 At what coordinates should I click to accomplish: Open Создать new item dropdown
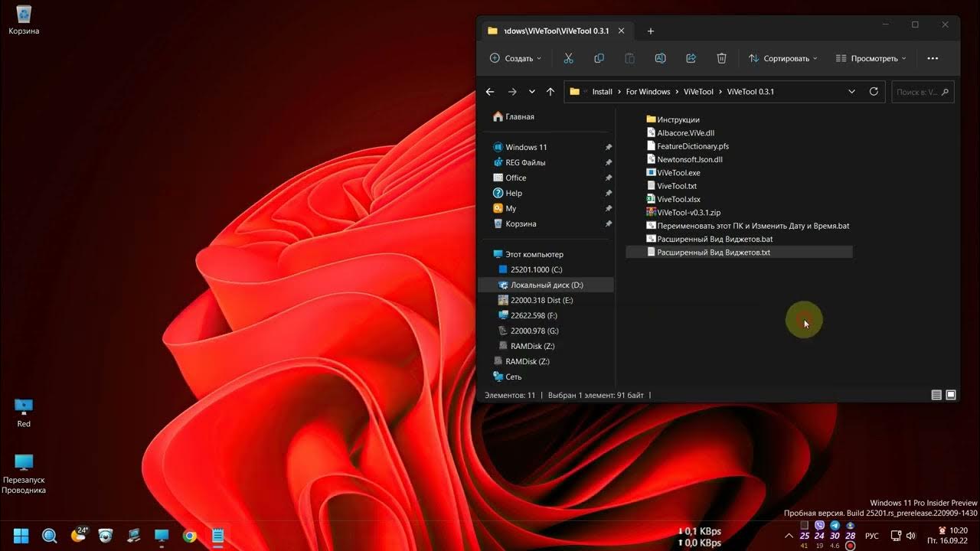515,58
